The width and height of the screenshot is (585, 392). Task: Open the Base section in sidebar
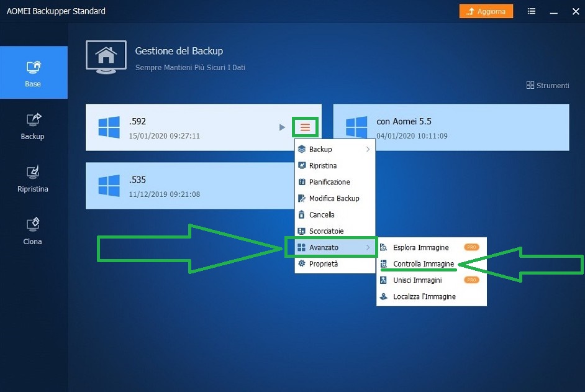(x=34, y=73)
